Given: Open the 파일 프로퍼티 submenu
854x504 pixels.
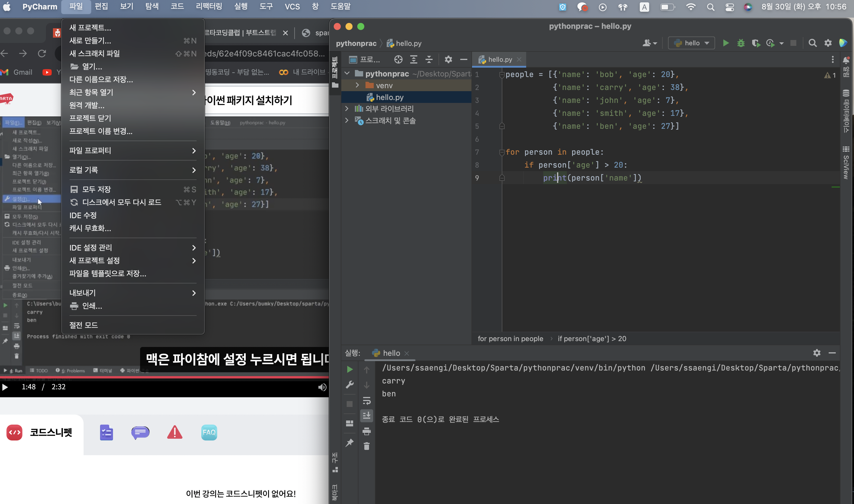Looking at the screenshot, I should [133, 151].
